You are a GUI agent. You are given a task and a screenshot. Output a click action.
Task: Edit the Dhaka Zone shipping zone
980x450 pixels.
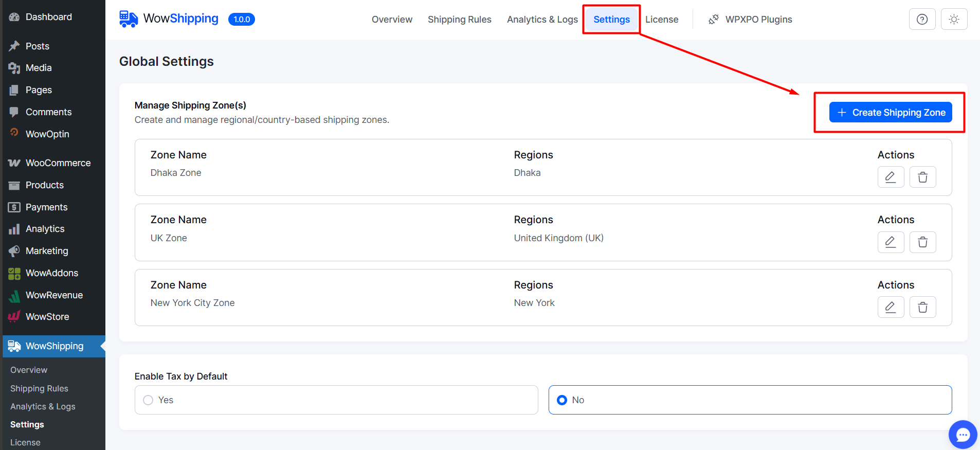click(x=891, y=177)
